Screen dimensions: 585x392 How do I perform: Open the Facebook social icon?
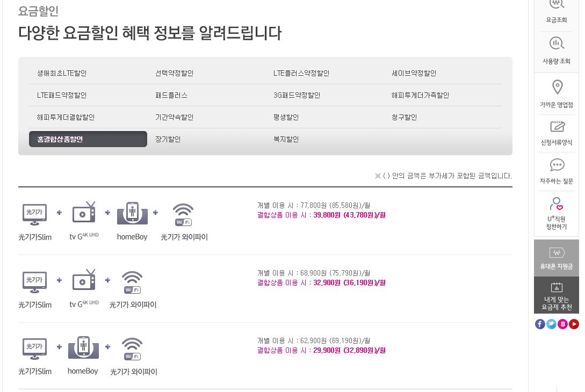pos(540,324)
